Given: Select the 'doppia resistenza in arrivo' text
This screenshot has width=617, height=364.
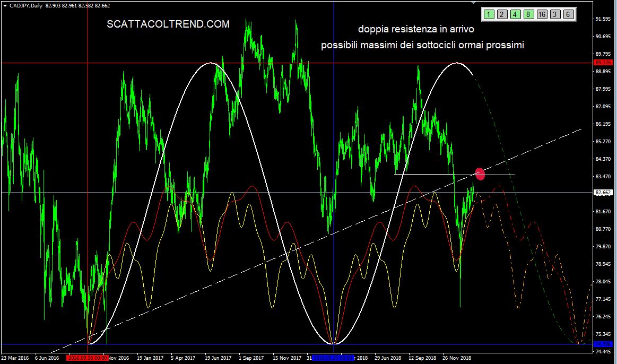Looking at the screenshot, I should click(x=416, y=29).
